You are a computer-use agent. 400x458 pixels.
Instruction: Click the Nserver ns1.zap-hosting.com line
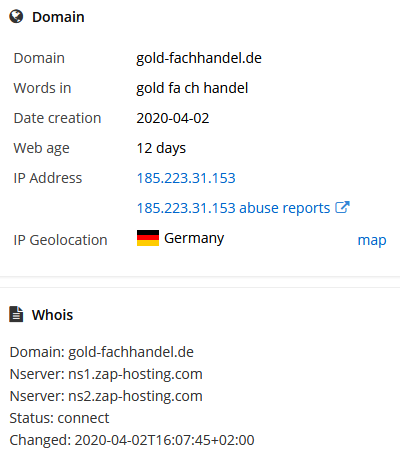(x=106, y=374)
